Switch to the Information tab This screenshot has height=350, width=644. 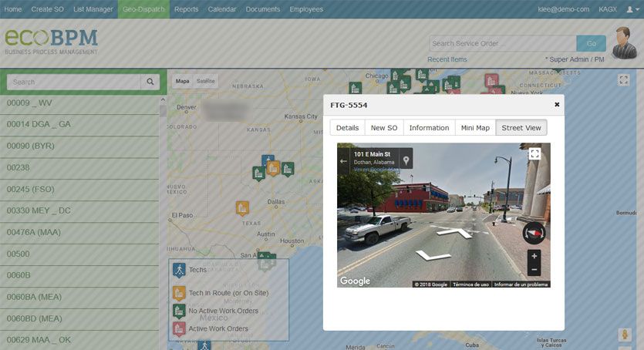click(429, 128)
